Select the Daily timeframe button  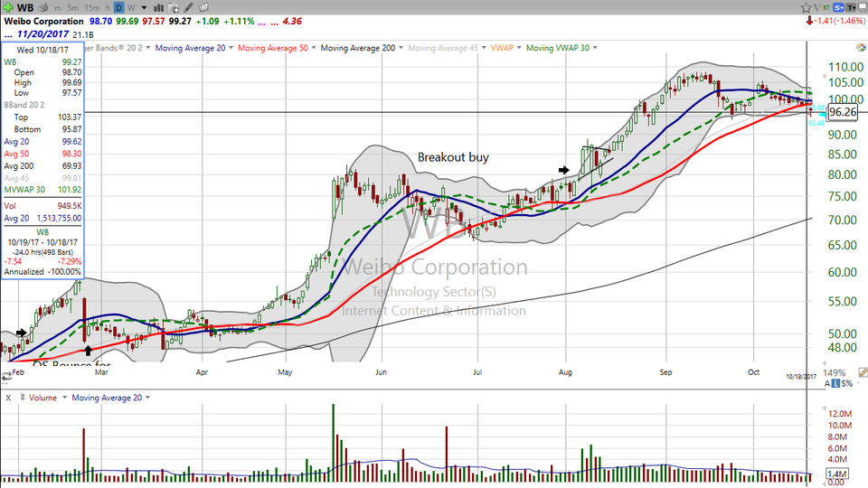pos(119,8)
